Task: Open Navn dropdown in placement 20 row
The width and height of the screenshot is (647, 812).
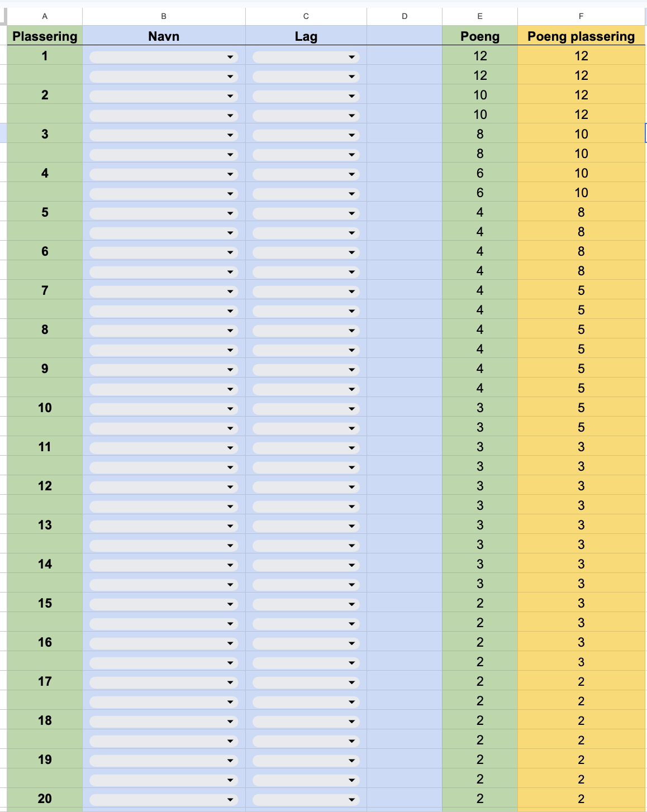Action: (x=164, y=800)
